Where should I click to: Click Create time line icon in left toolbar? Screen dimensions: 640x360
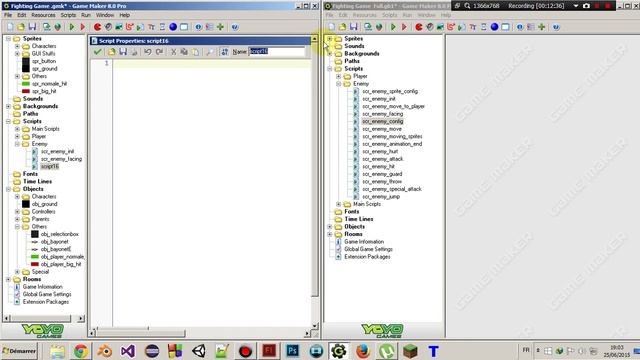(162, 27)
